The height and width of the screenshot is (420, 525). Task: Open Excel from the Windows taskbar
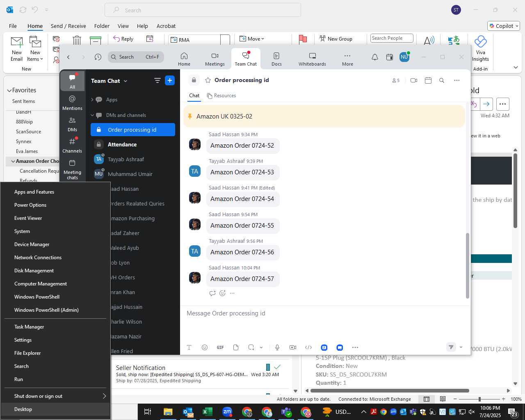coord(208,412)
